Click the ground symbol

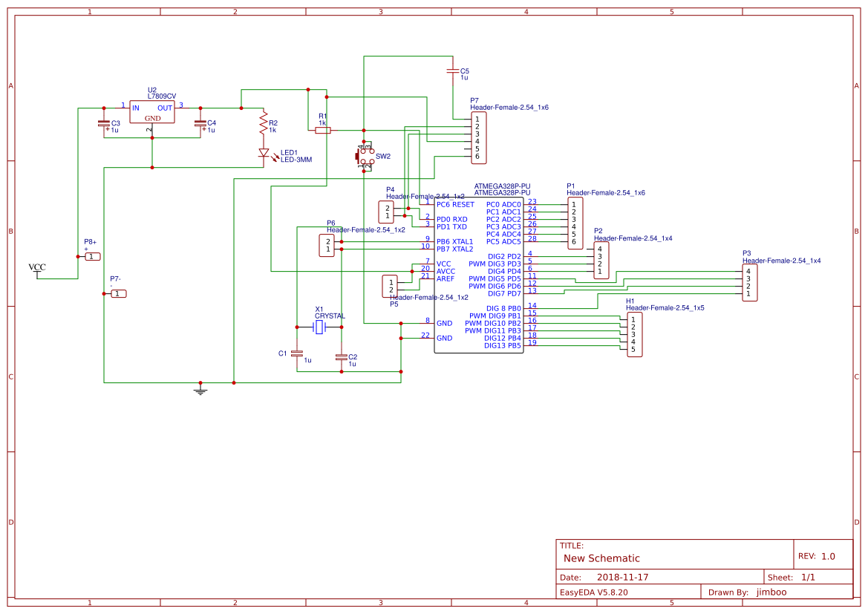point(200,391)
